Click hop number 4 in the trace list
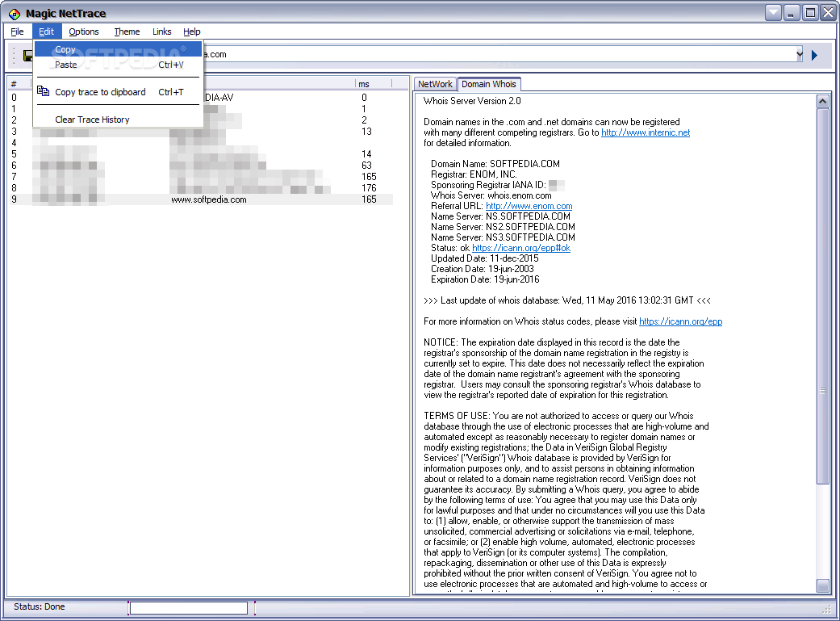840x621 pixels. (x=14, y=143)
